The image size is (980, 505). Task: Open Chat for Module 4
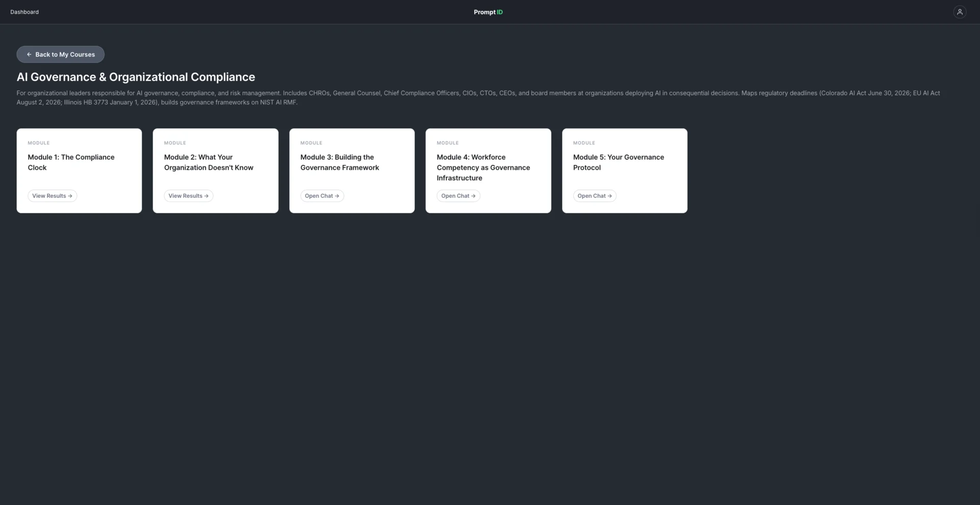point(458,196)
